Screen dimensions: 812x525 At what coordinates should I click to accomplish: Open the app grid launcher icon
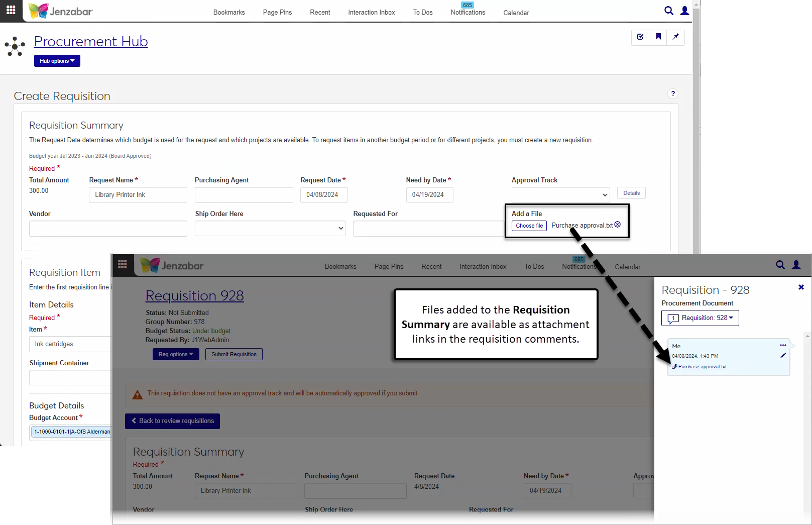(x=11, y=10)
